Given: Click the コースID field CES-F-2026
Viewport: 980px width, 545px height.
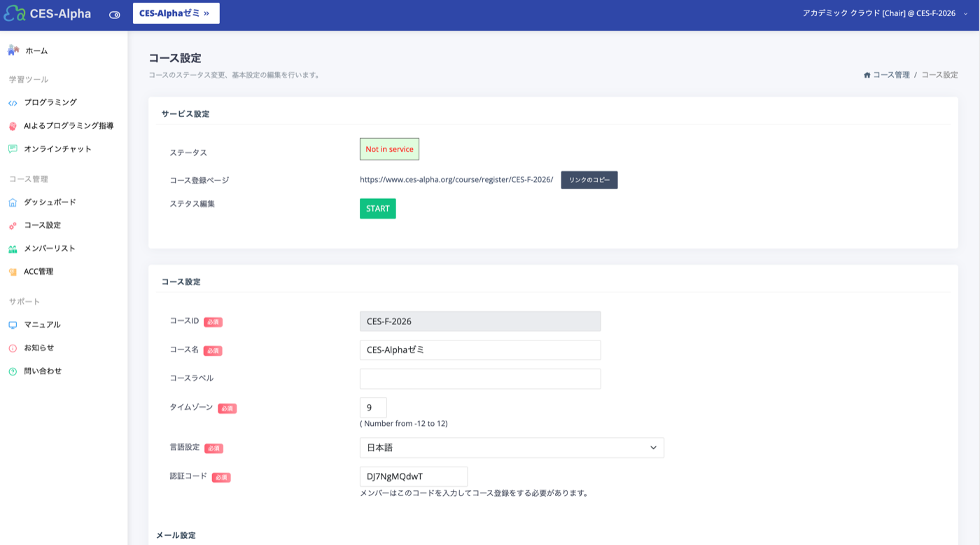Looking at the screenshot, I should [x=480, y=322].
